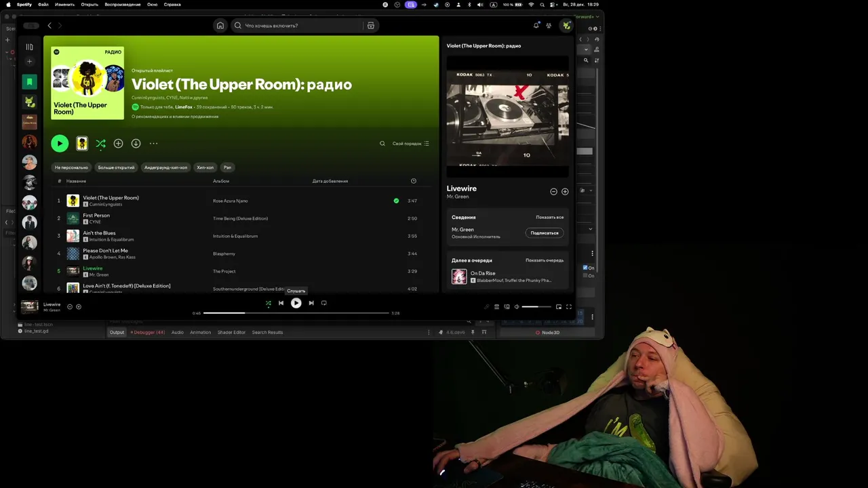
Task: Click the notifications bell icon
Action: pos(536,26)
